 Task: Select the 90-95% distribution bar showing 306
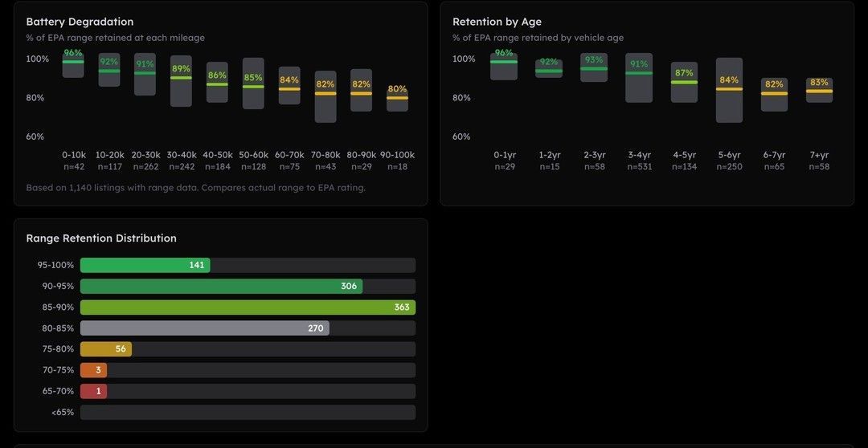[x=221, y=286]
